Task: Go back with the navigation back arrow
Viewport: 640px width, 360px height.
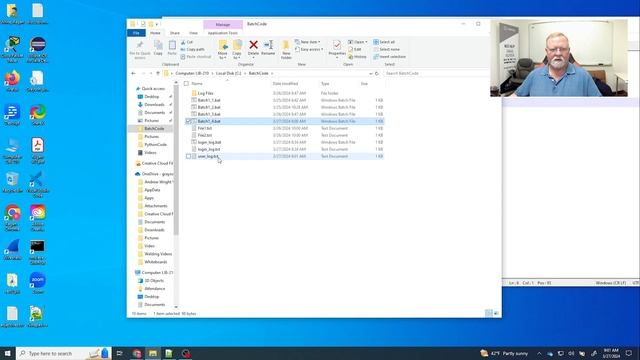Action: click(133, 73)
